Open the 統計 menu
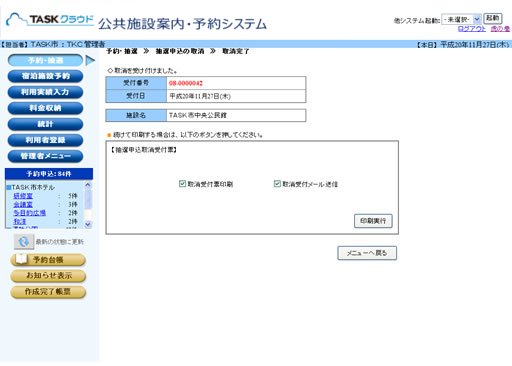Image resolution: width=512 pixels, height=366 pixels. (x=45, y=124)
